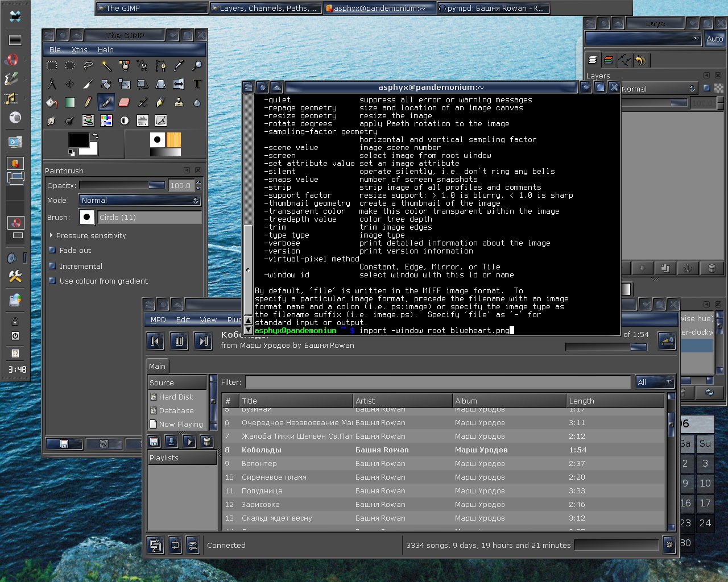Open the Auto dropdown arrow in Layers window

(696, 39)
